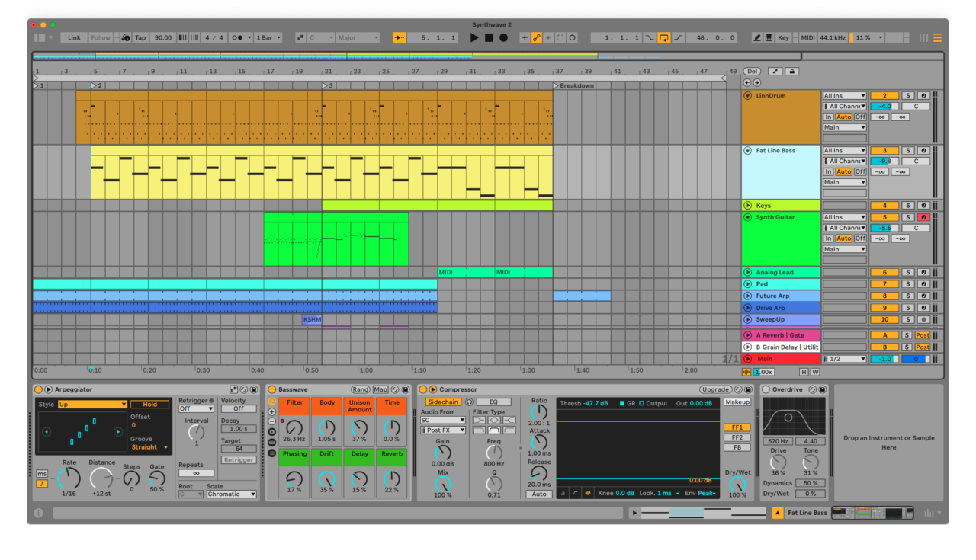
Task: Solo the LinnDrum track
Action: (x=907, y=96)
